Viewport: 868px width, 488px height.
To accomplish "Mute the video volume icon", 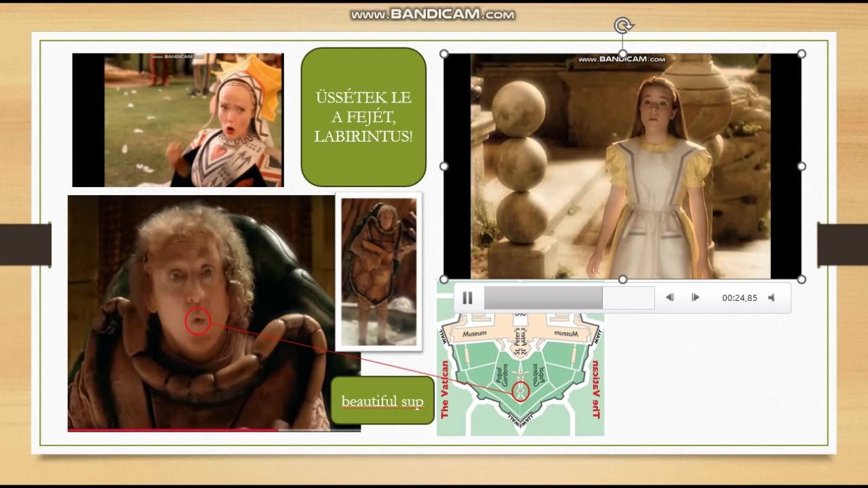I will [771, 298].
